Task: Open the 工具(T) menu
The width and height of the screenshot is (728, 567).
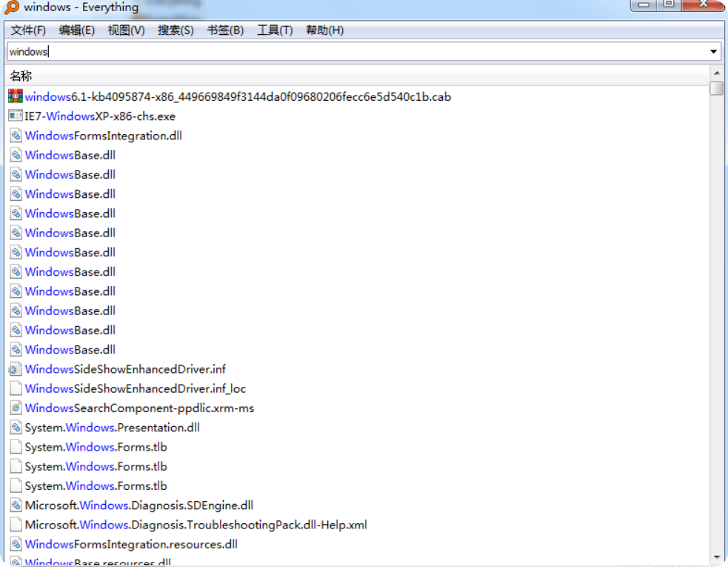Action: click(x=275, y=30)
